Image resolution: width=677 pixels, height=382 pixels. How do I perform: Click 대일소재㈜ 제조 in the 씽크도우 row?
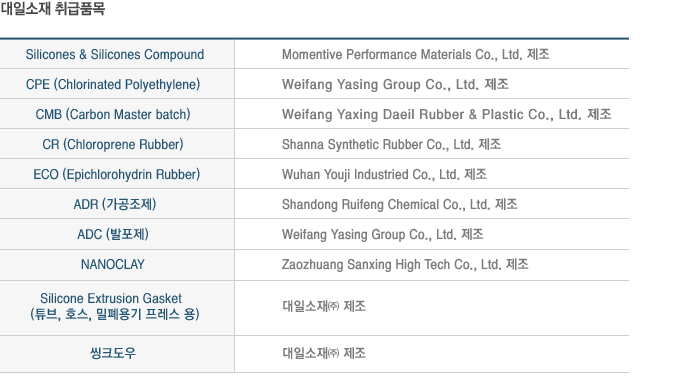(324, 353)
